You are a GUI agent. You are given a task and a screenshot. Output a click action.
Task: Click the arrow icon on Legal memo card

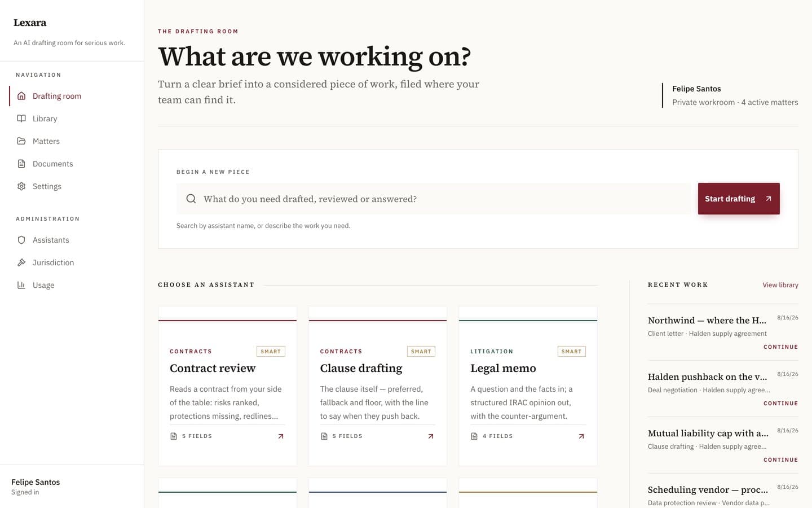click(x=581, y=436)
